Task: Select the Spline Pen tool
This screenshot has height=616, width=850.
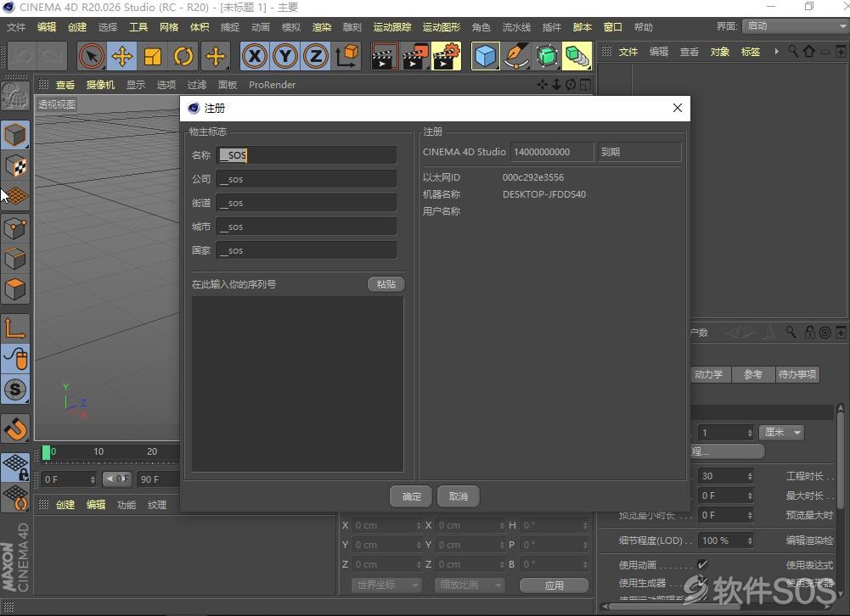Action: (x=516, y=56)
